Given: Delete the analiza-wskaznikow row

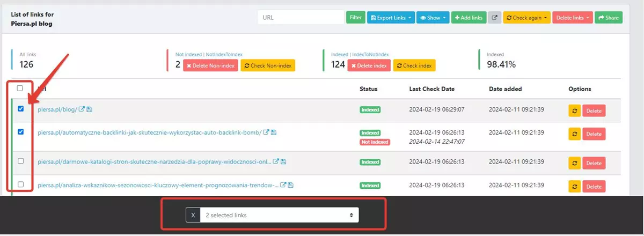Looking at the screenshot, I should pos(594,187).
